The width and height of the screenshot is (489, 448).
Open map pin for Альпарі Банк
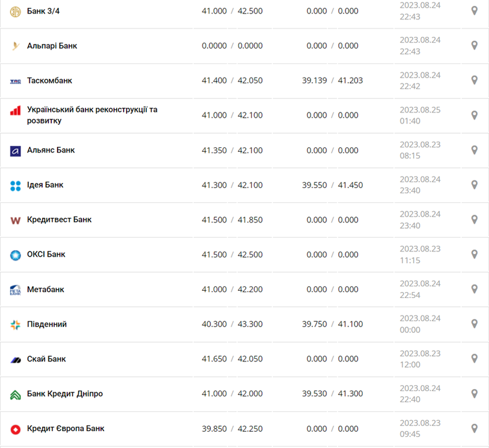474,45
